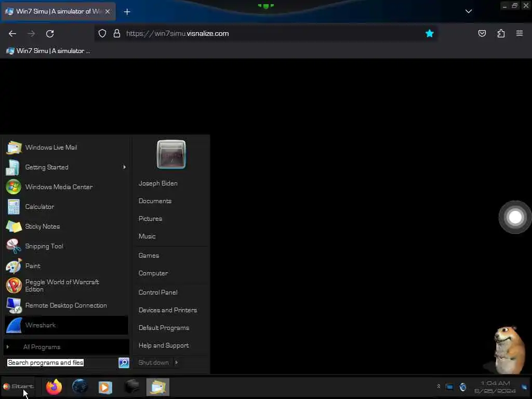Click the start menu search magnifier icon
The image size is (532, 399).
tap(124, 363)
